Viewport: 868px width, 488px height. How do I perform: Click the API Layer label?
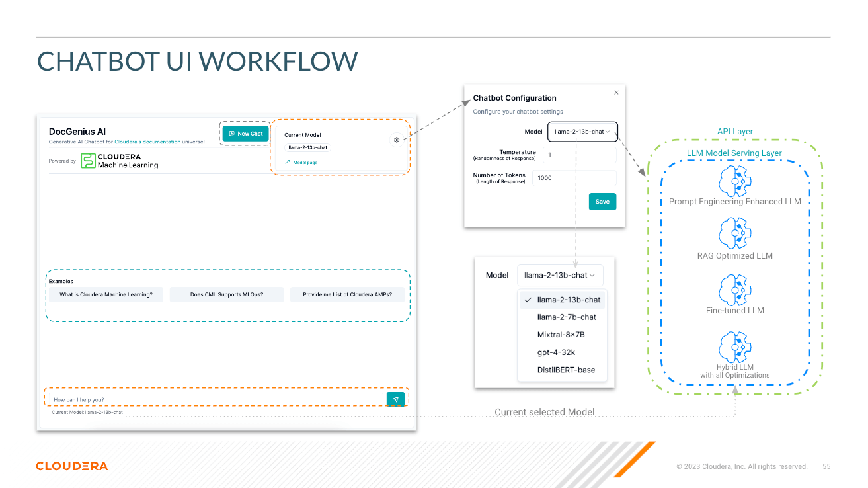[735, 132]
